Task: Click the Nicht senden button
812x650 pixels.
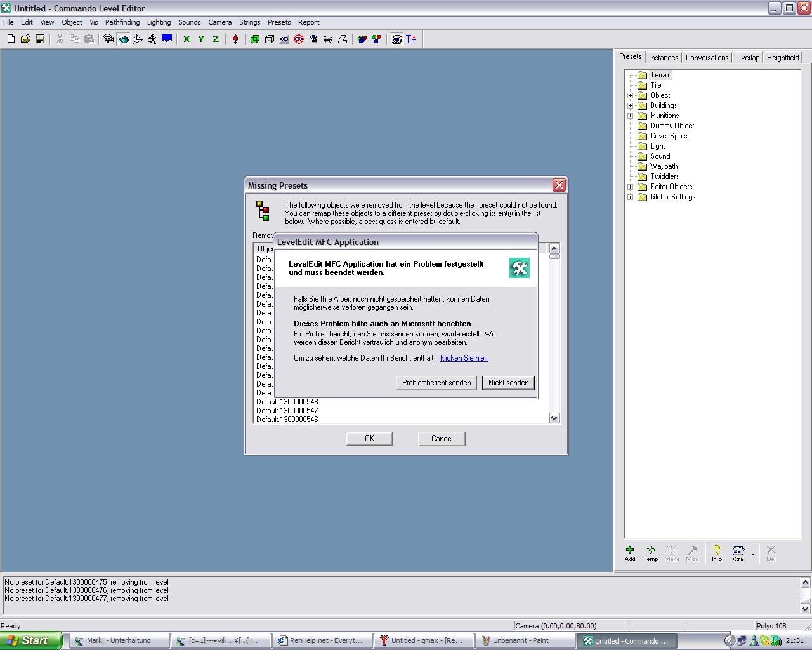Action: click(x=508, y=383)
